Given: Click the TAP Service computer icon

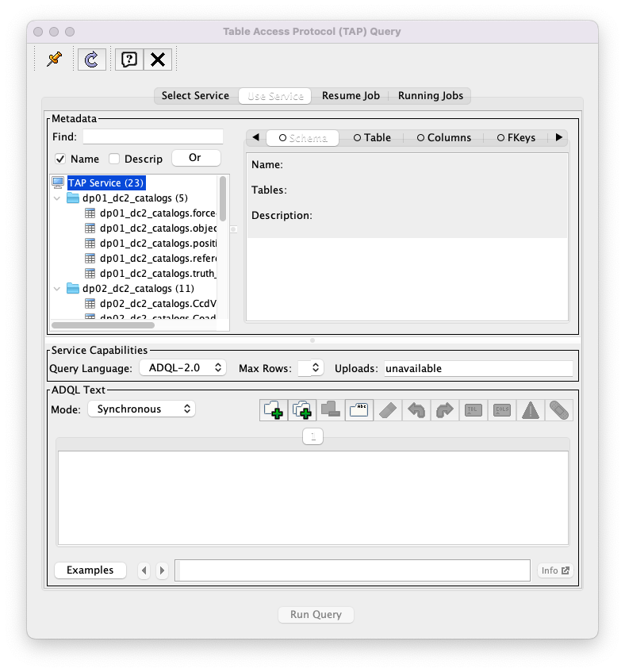Looking at the screenshot, I should pyautogui.click(x=58, y=183).
